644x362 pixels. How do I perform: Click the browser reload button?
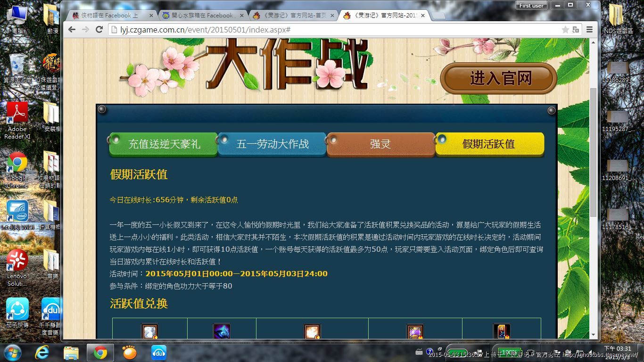(99, 29)
